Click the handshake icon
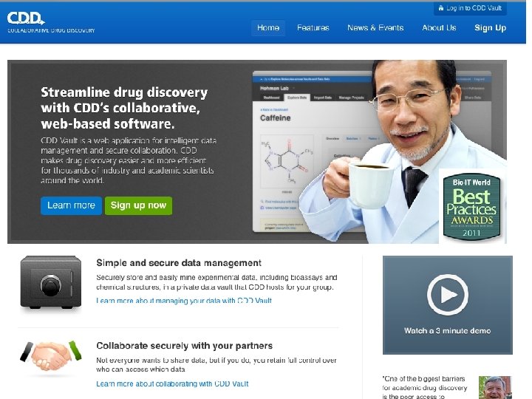532x399 pixels. (x=51, y=355)
